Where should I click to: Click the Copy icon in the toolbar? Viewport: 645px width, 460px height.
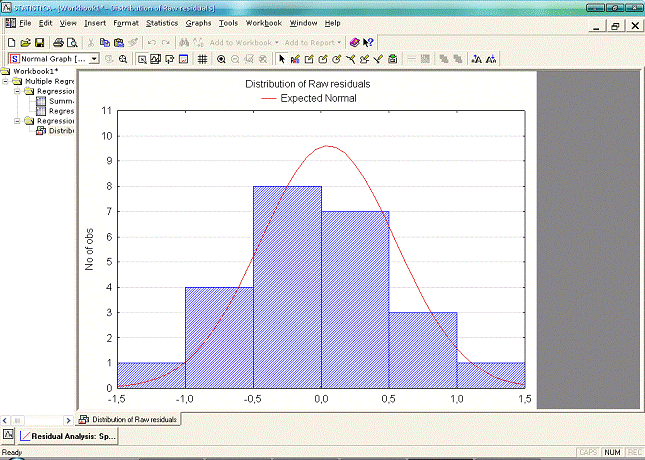tap(104, 43)
